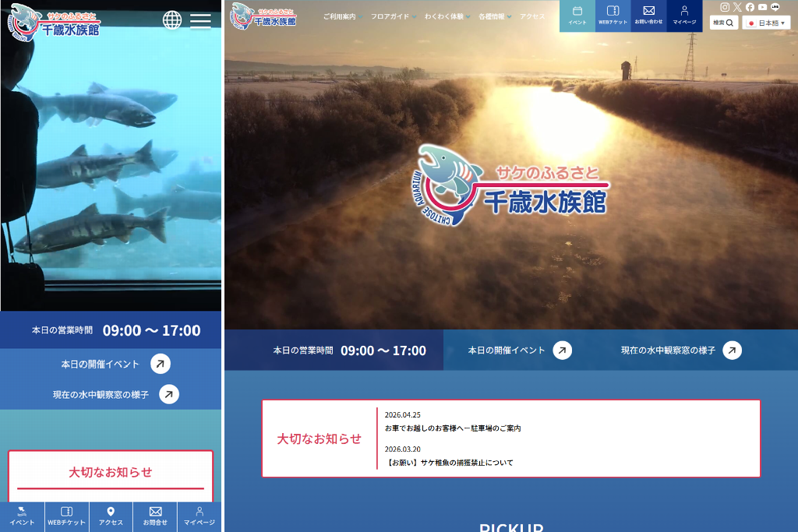
Task: Open the 日本語 language dropdown
Action: (x=766, y=23)
